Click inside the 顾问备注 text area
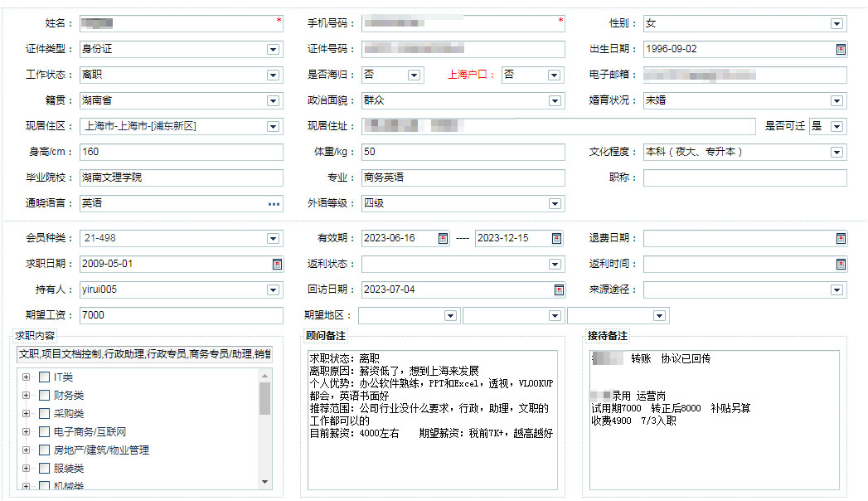Screen dimensions: 868x501 433,421
